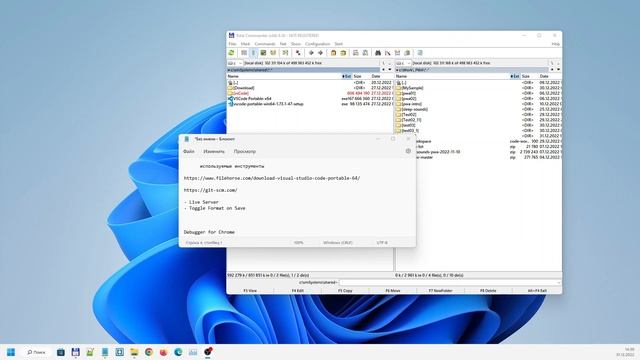Click F4 Edit button in Total Commander
This screenshot has height=360, width=640.
point(298,291)
